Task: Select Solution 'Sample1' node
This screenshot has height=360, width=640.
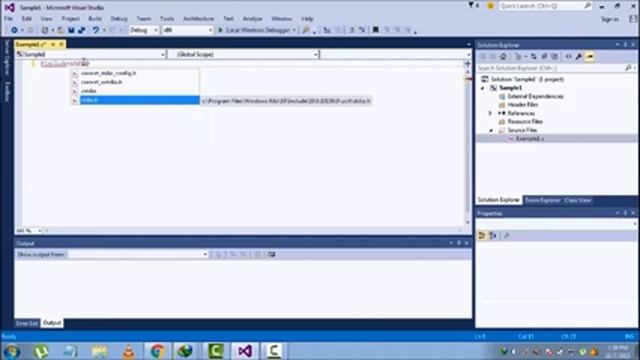Action: (x=527, y=79)
